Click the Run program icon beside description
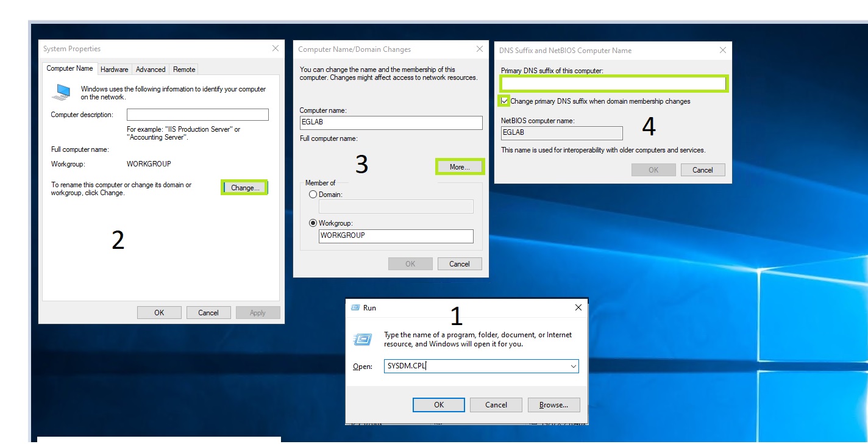 363,338
